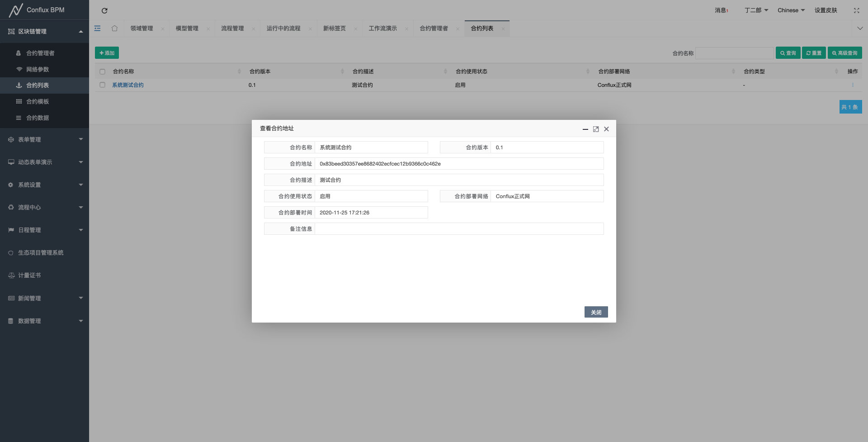Open 网络参数 in the sidebar
The height and width of the screenshot is (442, 868).
click(x=44, y=69)
